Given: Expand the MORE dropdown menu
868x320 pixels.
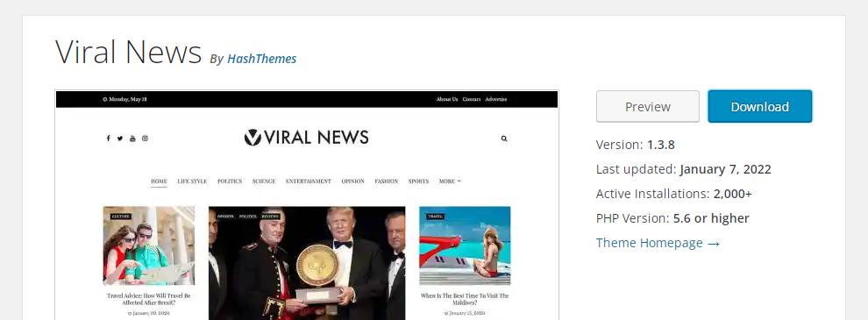Looking at the screenshot, I should click(x=450, y=181).
